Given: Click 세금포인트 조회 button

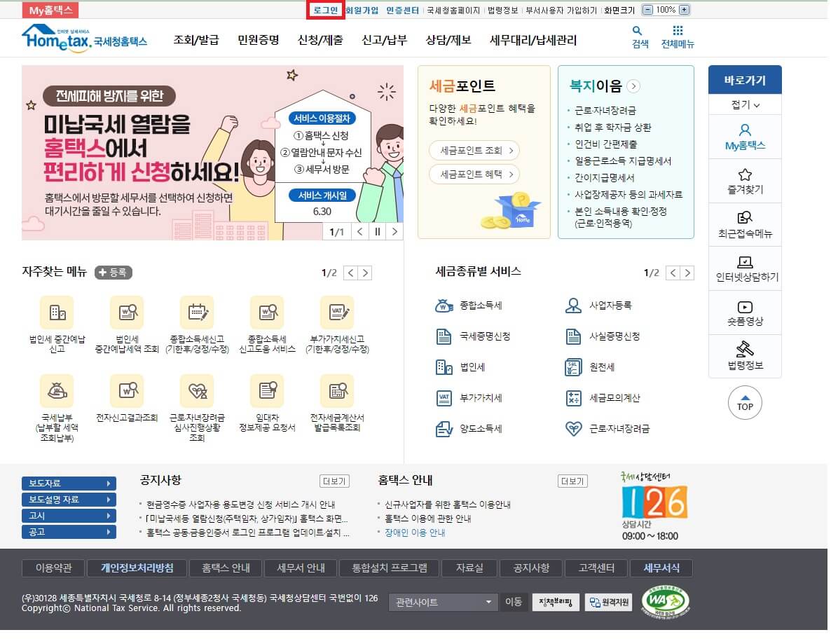Looking at the screenshot, I should (474, 151).
